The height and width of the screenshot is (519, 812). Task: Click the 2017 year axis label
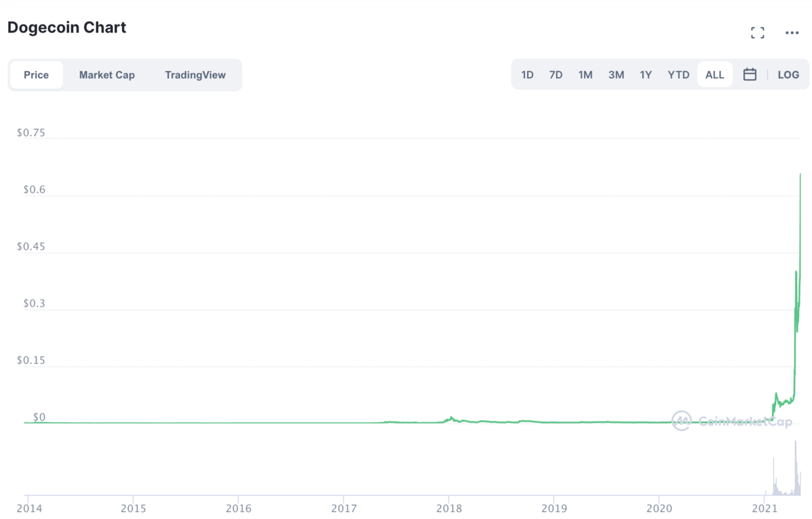(x=344, y=507)
